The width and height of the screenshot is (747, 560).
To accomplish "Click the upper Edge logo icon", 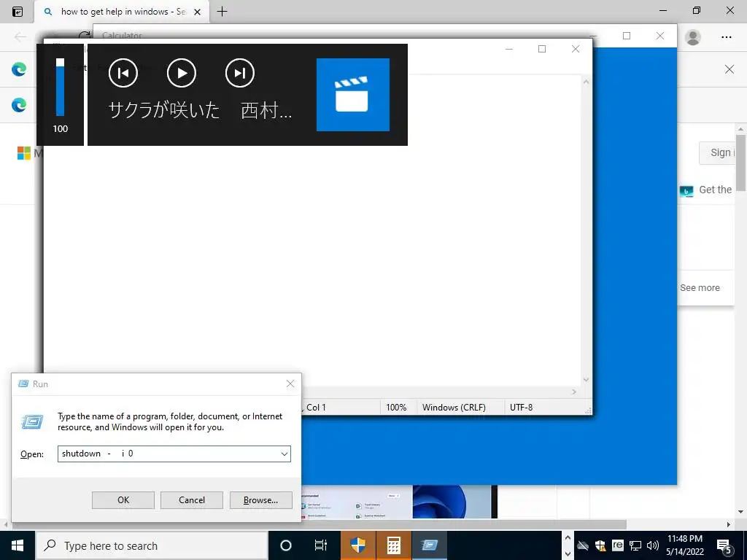I will point(19,69).
